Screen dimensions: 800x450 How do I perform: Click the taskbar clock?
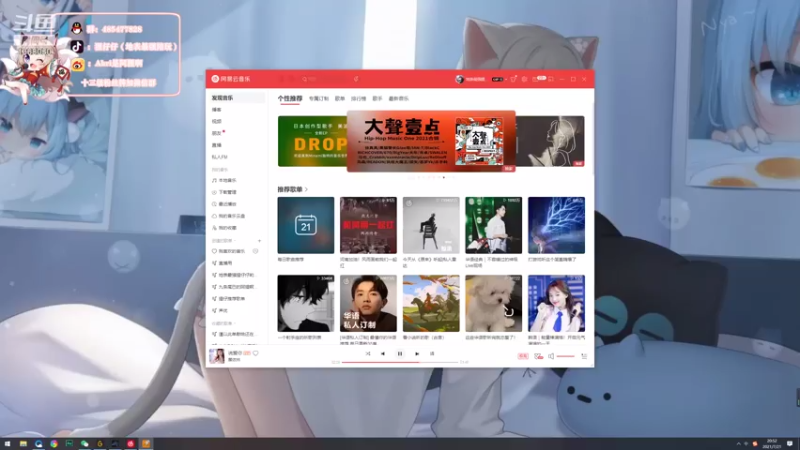[x=772, y=444]
